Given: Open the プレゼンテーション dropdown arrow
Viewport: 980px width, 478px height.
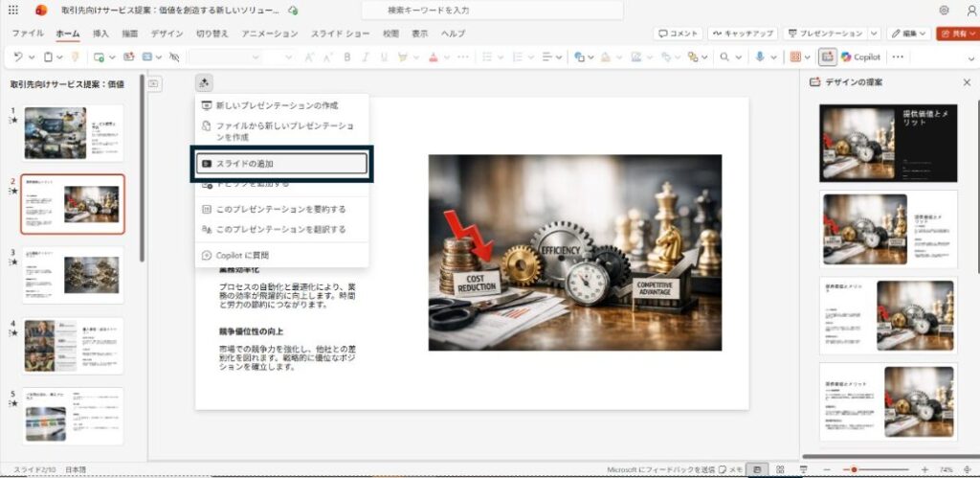Looking at the screenshot, I should [874, 34].
